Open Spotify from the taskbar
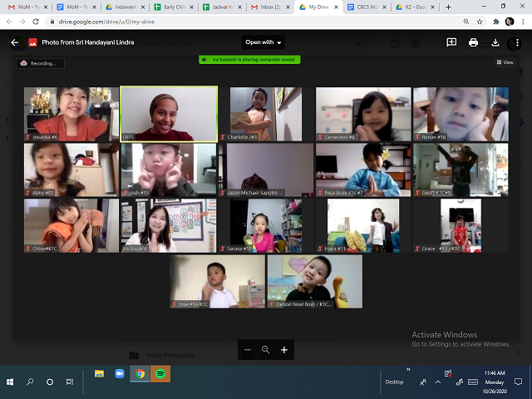The image size is (532, 399). [x=161, y=374]
